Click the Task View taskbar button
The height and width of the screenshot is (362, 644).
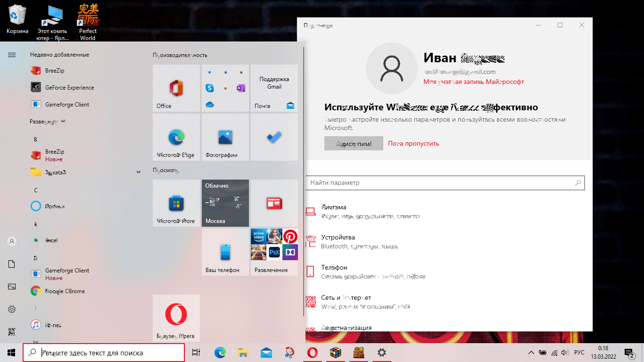point(197,353)
